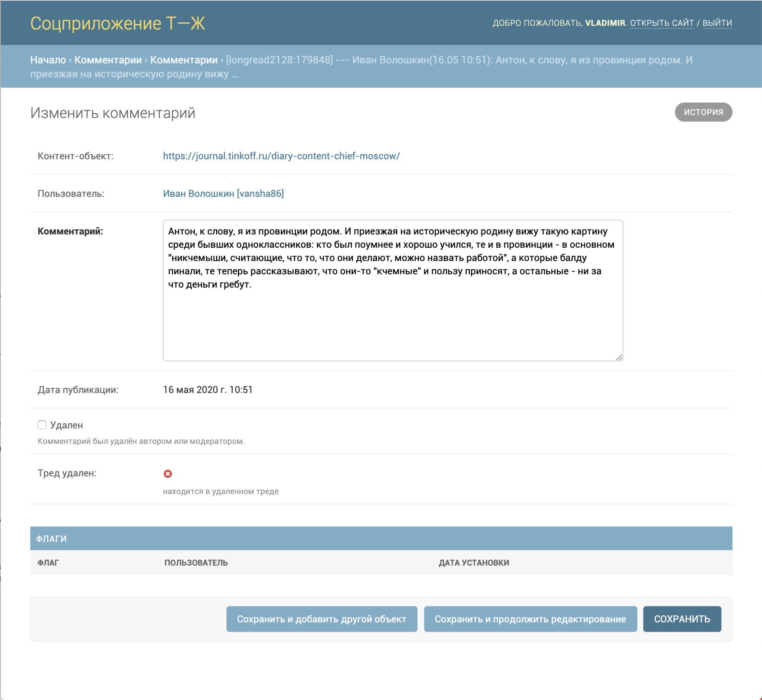Open the first Комментарии breadcrumb link
762x700 pixels.
[x=108, y=60]
